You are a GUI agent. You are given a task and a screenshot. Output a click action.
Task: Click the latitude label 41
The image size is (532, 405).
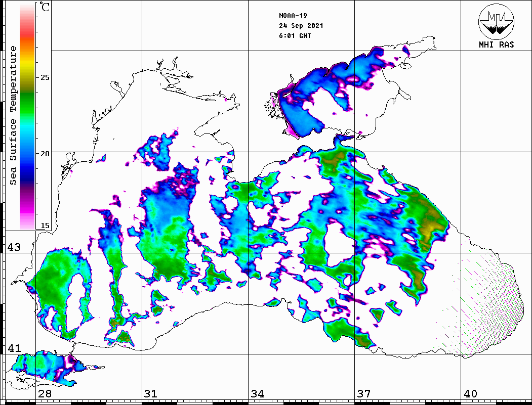(13, 348)
